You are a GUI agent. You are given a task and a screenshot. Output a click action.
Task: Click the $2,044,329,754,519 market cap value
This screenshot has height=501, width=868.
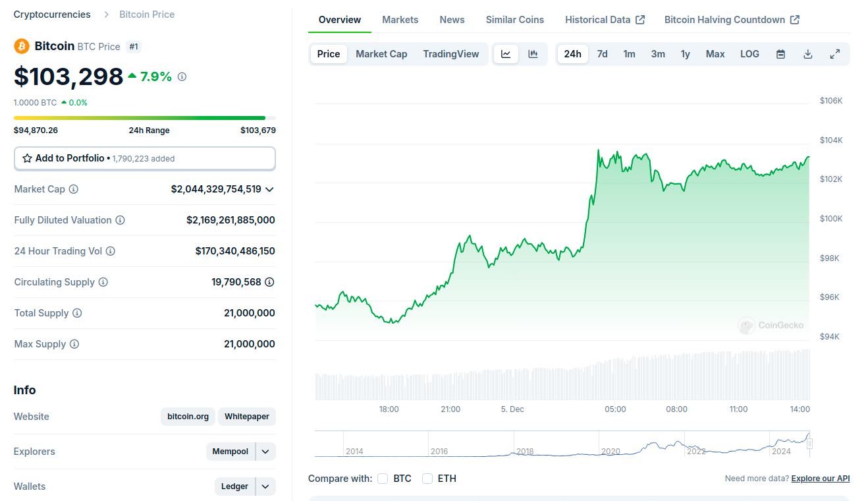pyautogui.click(x=216, y=189)
